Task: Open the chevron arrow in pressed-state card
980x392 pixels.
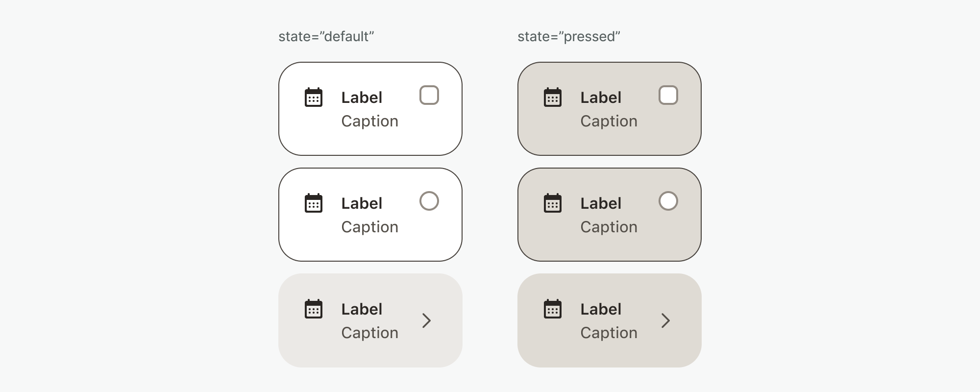Action: 665,320
